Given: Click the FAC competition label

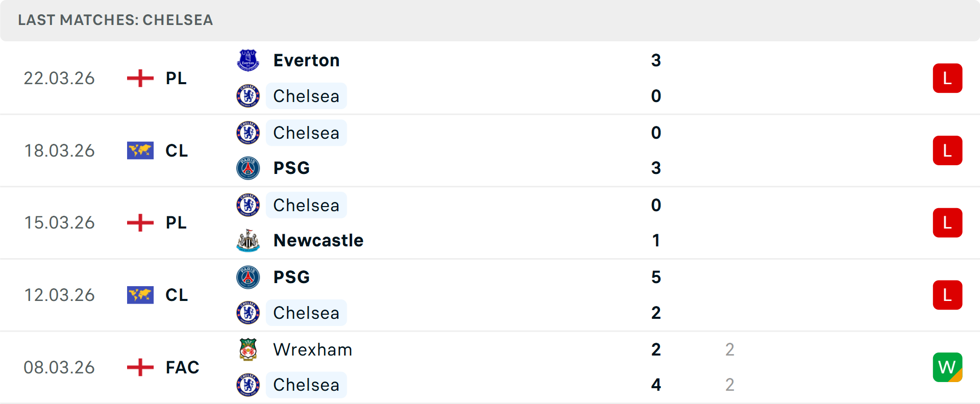Looking at the screenshot, I should 182,367.
